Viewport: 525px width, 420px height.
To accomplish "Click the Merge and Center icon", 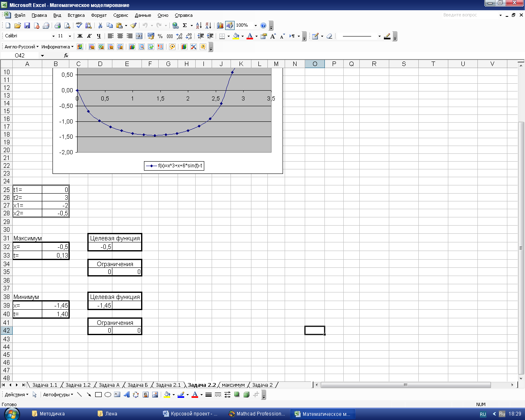I will tap(139, 36).
